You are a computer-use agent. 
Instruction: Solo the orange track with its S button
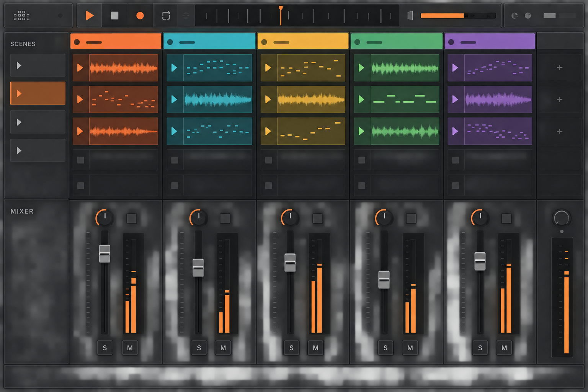point(105,348)
